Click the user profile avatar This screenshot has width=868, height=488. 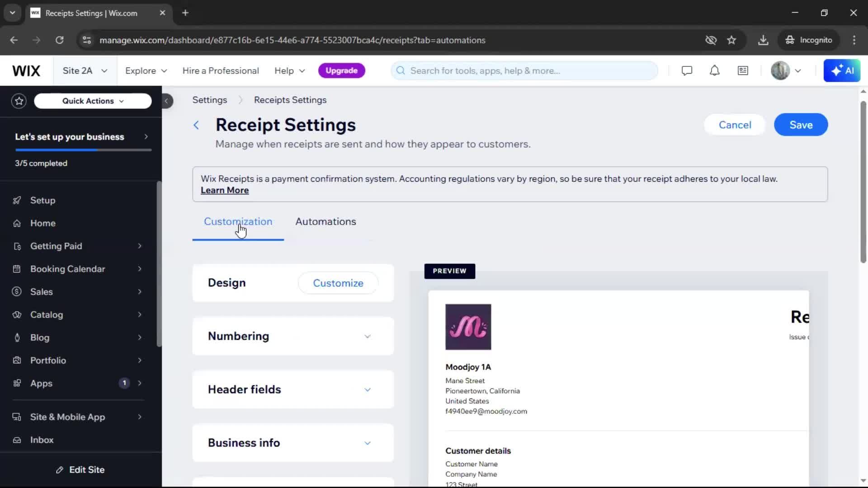tap(780, 71)
